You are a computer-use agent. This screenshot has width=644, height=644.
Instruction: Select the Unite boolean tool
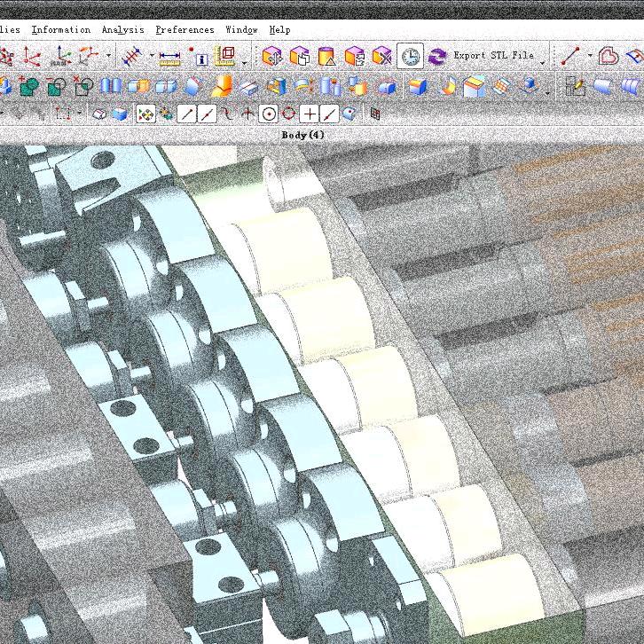point(28,87)
